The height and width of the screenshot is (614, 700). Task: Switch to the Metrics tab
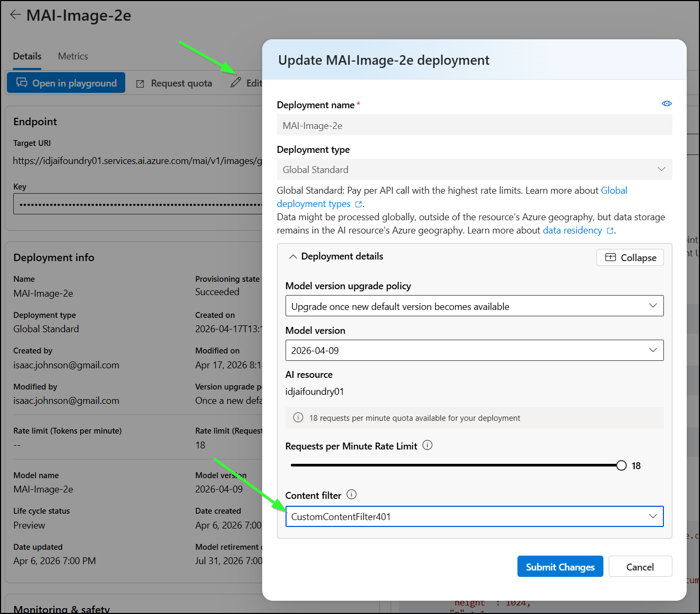(73, 56)
